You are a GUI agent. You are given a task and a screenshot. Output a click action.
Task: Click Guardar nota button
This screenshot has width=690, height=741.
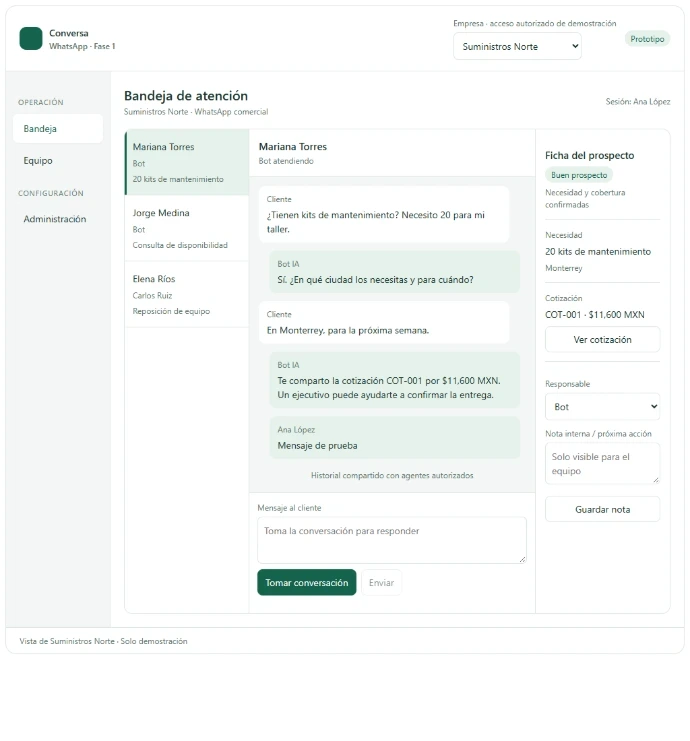pos(602,509)
